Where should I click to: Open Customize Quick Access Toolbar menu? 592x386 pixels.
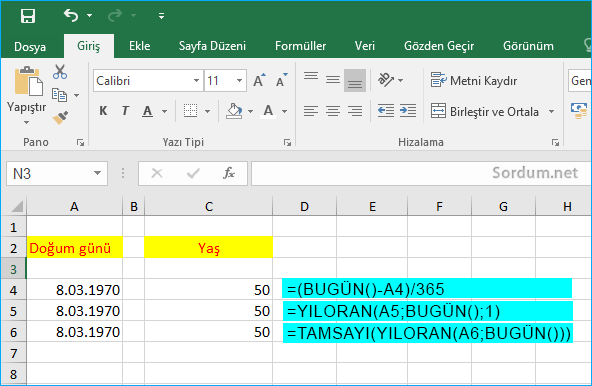(x=161, y=16)
